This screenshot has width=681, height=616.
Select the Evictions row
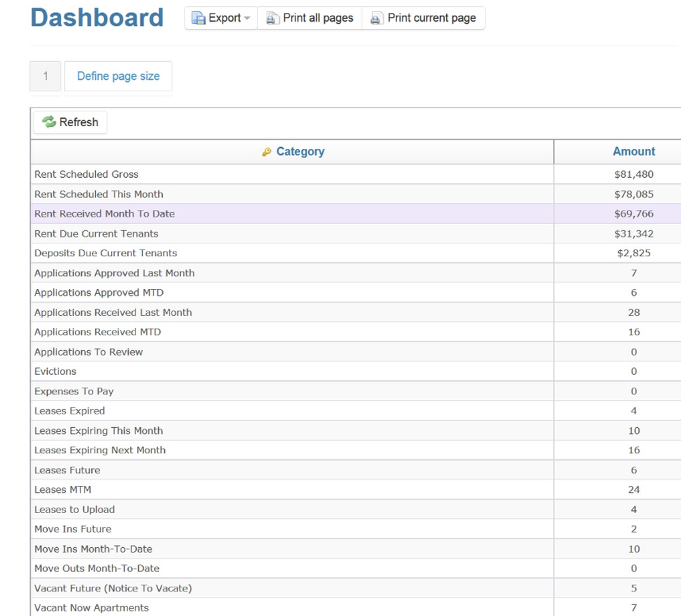(272, 371)
